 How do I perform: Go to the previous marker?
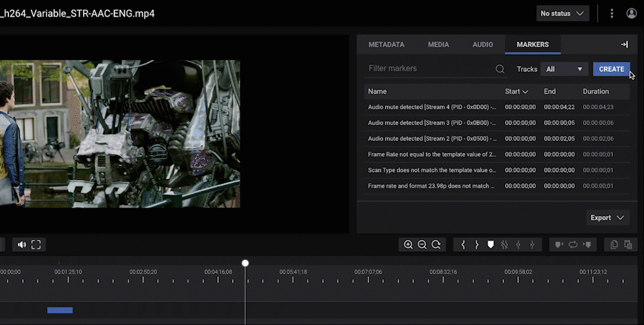[558, 245]
